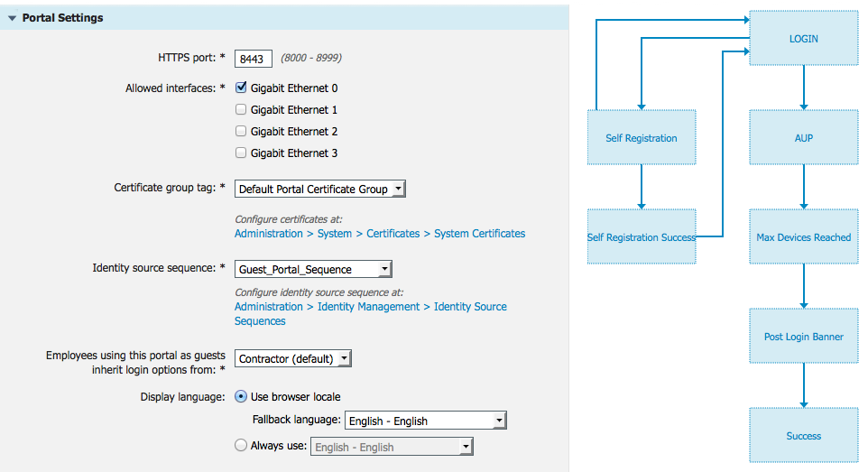Collapse the Portal Settings section
868x472 pixels.
click(13, 18)
